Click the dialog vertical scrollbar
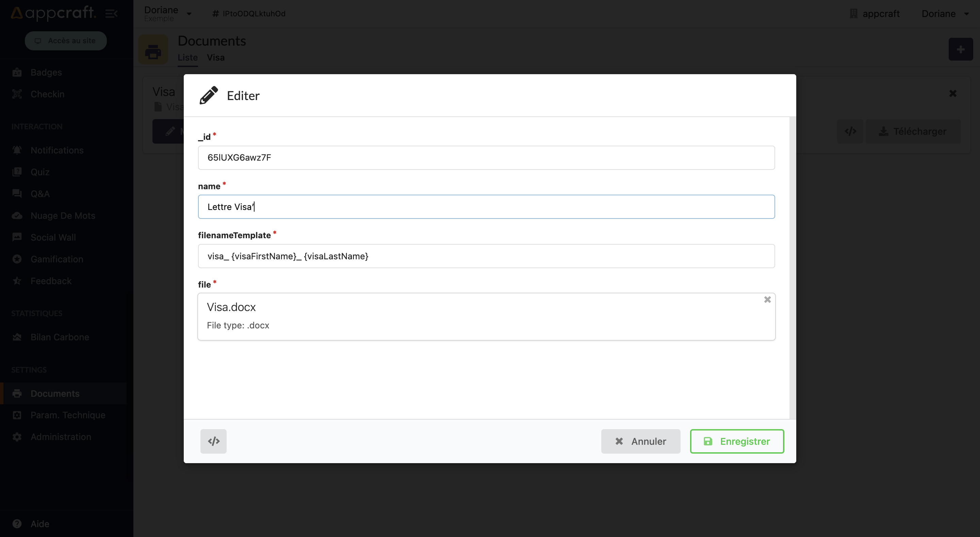Screen dimensions: 980x537 tap(792, 266)
